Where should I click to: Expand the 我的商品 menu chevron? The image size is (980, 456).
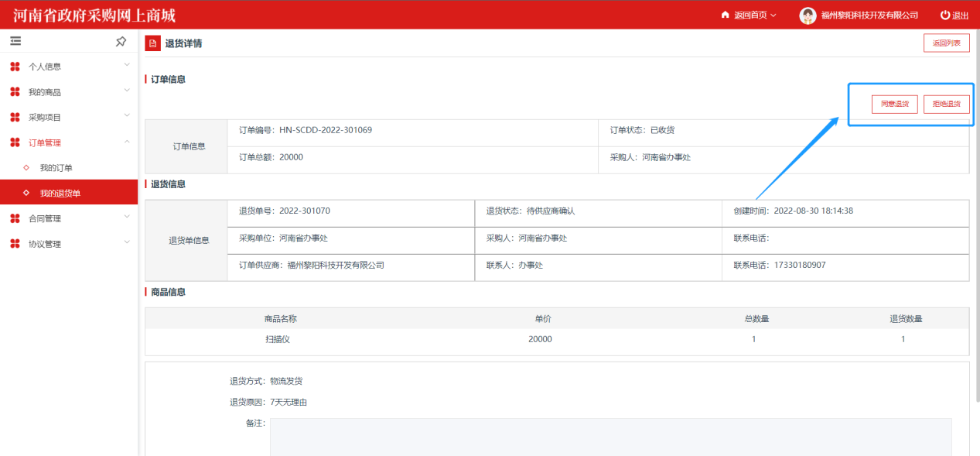(127, 91)
